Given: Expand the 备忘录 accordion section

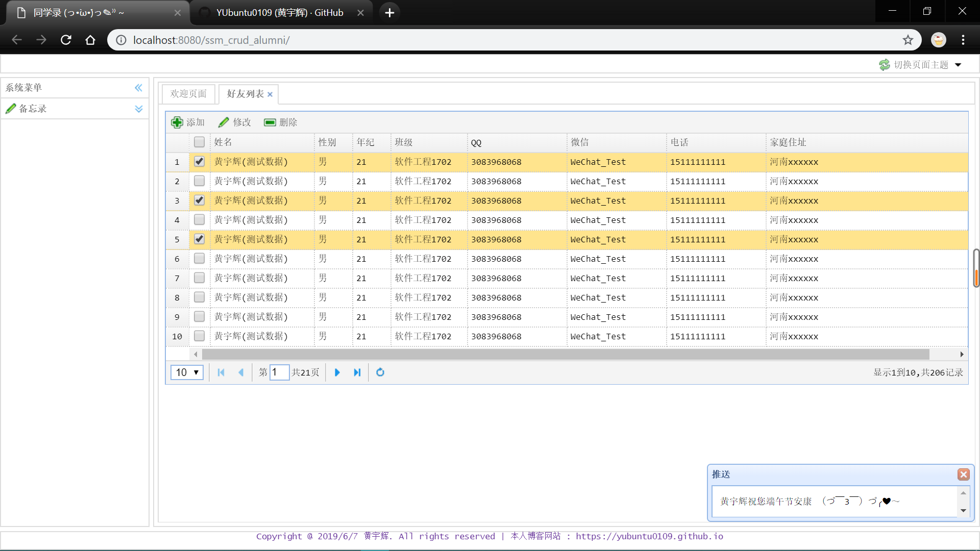Looking at the screenshot, I should 138,109.
